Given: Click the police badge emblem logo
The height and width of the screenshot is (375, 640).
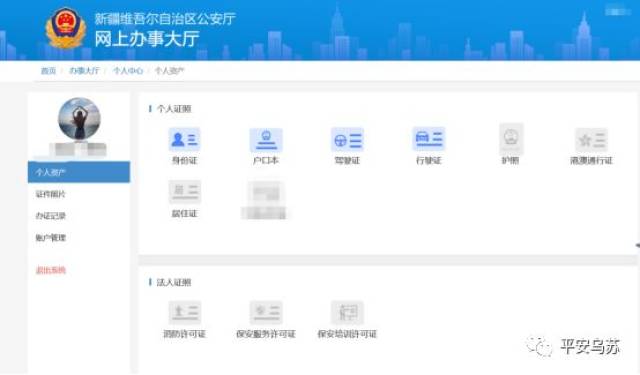Looking at the screenshot, I should pos(66,28).
